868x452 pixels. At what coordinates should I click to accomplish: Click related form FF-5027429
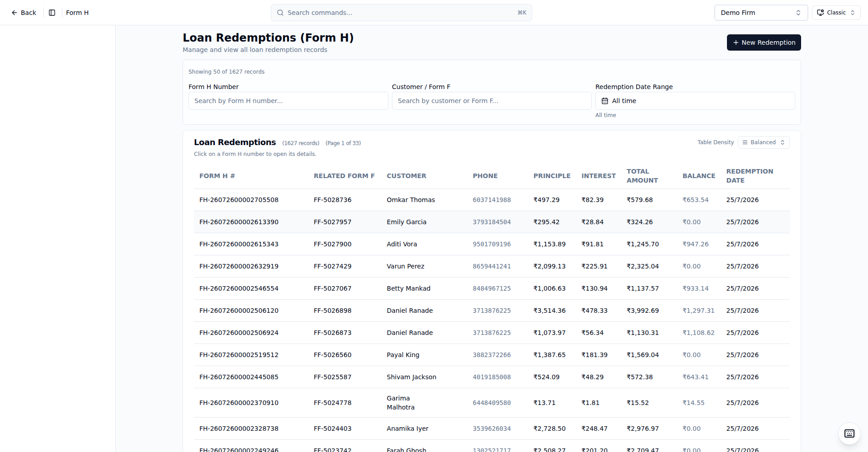pos(332,266)
